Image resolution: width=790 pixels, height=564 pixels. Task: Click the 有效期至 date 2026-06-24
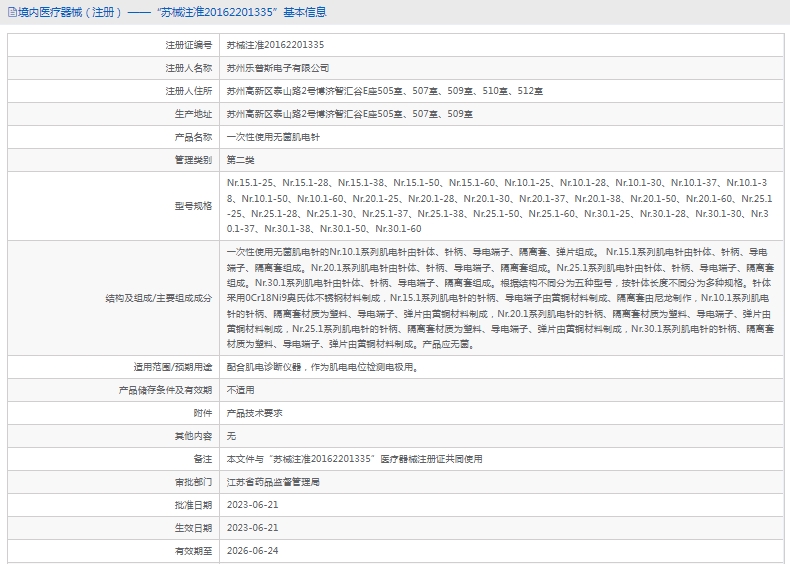pyautogui.click(x=253, y=551)
